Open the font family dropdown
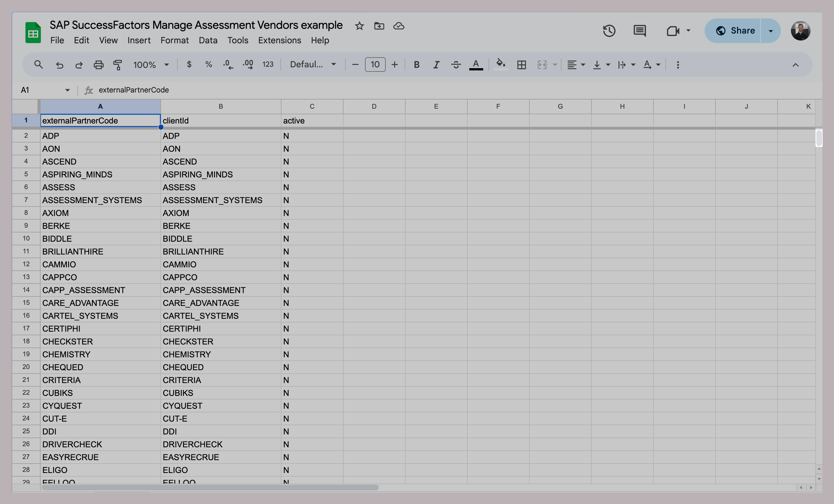The image size is (834, 504). pyautogui.click(x=313, y=64)
